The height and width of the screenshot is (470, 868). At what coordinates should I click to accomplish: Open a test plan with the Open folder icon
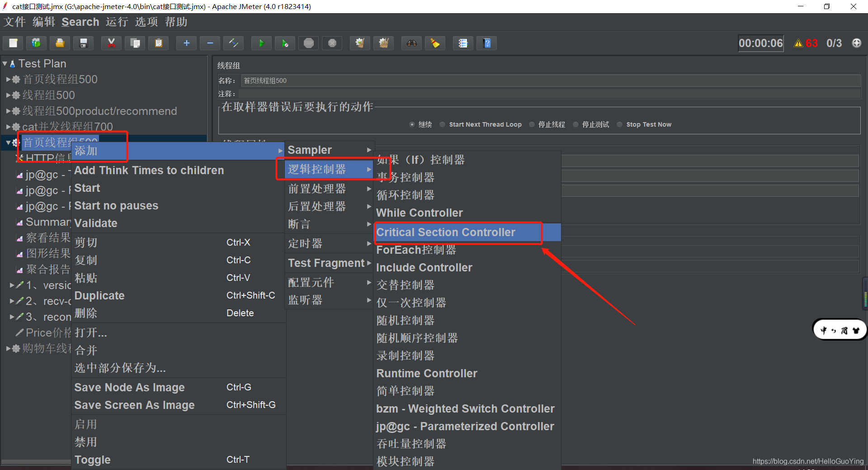pyautogui.click(x=60, y=43)
